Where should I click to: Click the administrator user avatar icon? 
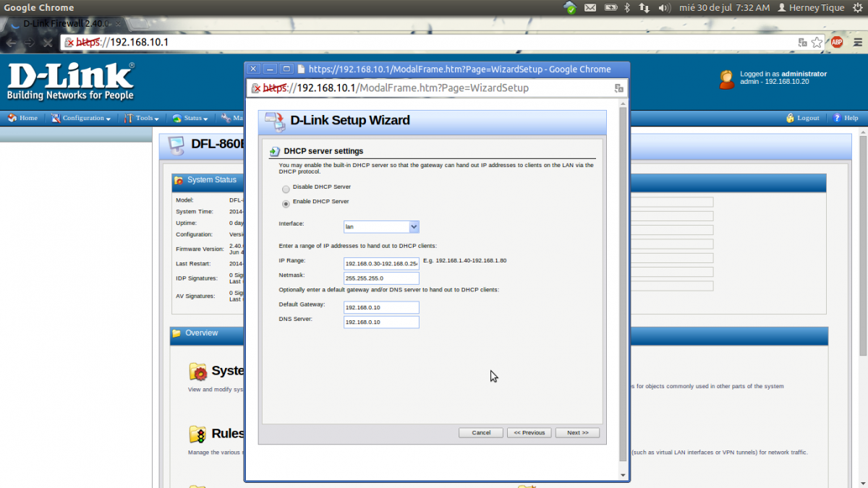click(727, 80)
